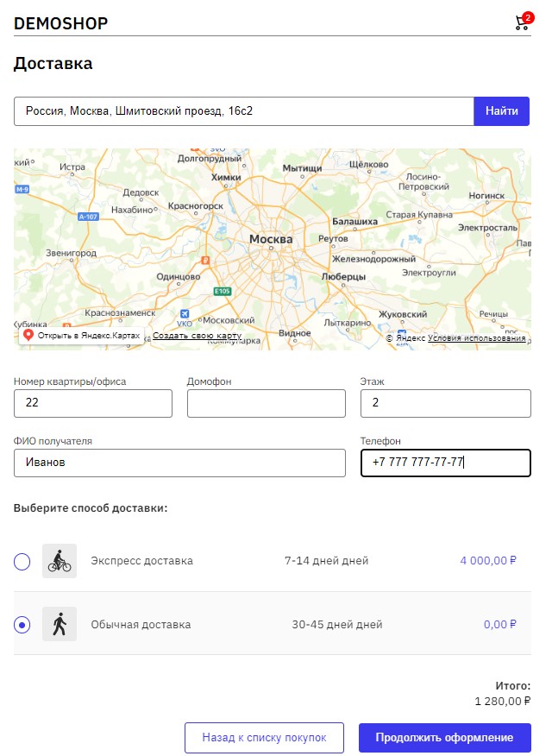Open Условия использования map link

[x=476, y=338]
